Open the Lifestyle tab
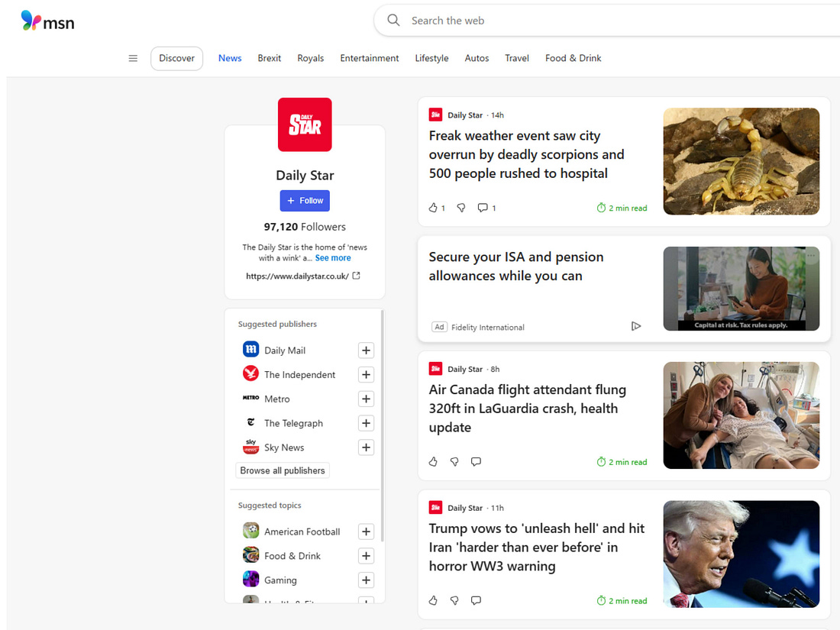 coord(431,58)
